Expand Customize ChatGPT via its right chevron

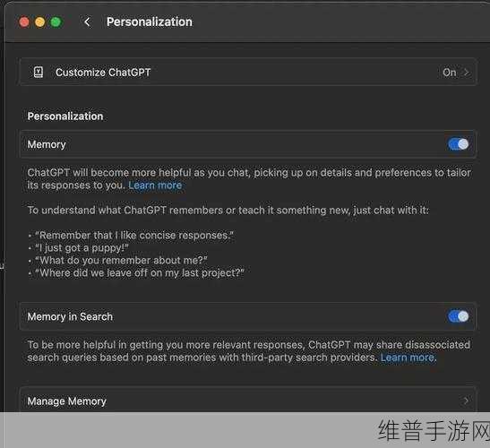coord(466,73)
